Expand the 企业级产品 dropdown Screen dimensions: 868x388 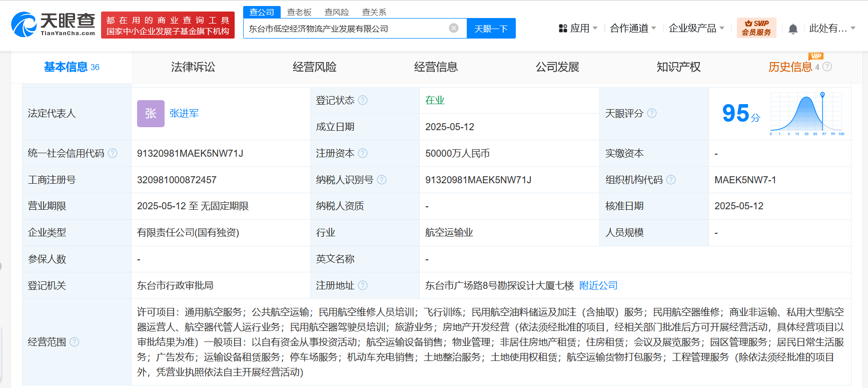[696, 29]
